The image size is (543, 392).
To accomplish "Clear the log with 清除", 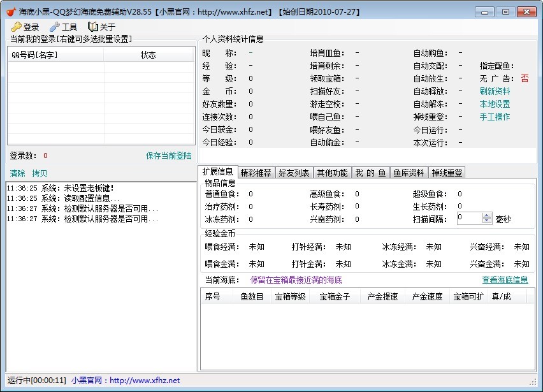I will pyautogui.click(x=17, y=173).
